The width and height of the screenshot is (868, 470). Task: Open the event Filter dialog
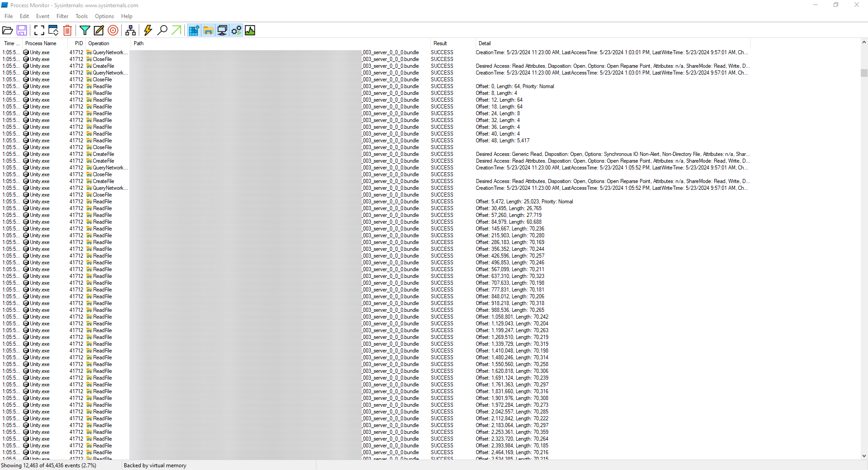click(x=85, y=30)
